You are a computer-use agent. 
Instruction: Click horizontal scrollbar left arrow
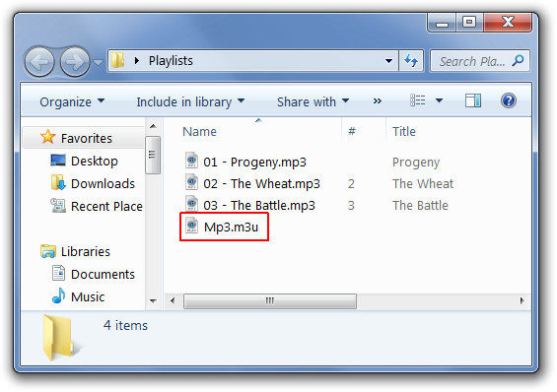click(x=173, y=300)
